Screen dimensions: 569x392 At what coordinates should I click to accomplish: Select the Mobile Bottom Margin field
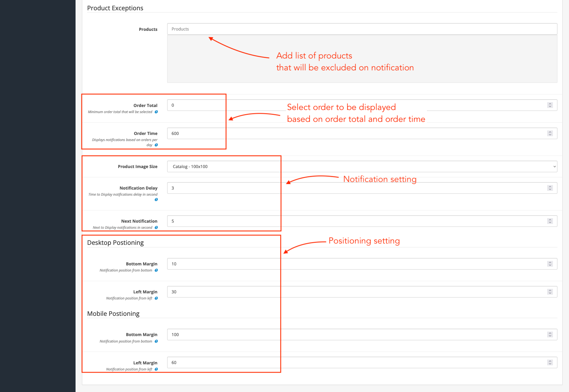tap(354, 334)
